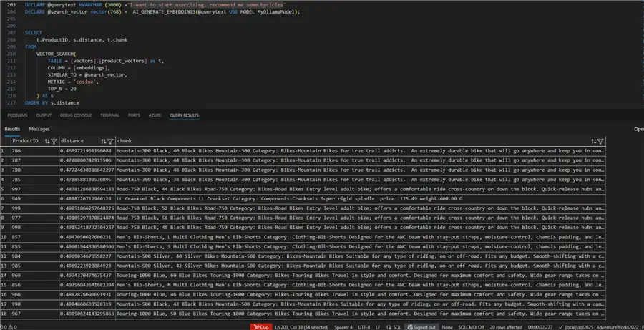
Task: Sort the distance column
Action: pos(104,141)
